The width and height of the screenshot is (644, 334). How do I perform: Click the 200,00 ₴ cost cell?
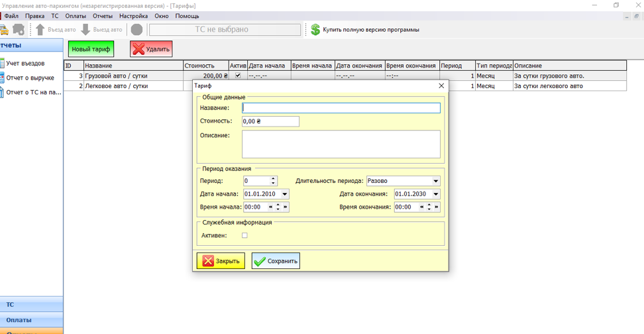coord(206,76)
